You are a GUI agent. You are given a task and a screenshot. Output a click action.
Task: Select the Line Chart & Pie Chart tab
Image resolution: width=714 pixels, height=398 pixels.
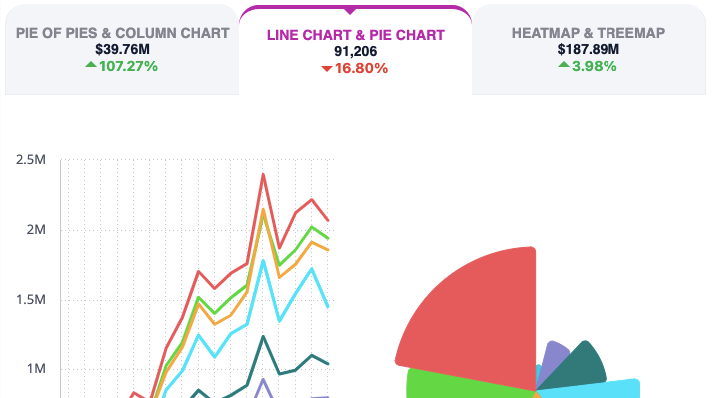coord(355,51)
